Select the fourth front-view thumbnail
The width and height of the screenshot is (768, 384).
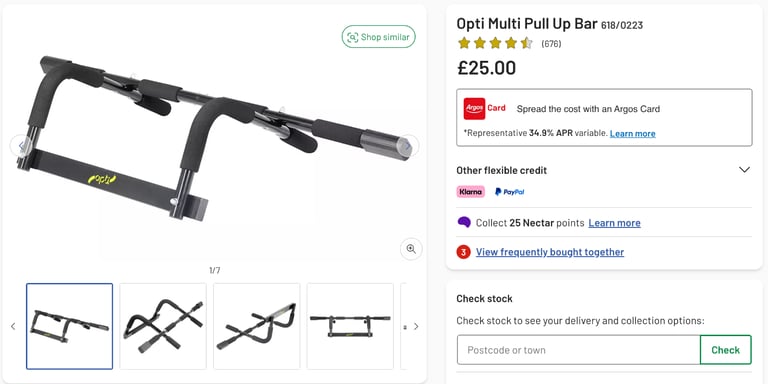(350, 326)
